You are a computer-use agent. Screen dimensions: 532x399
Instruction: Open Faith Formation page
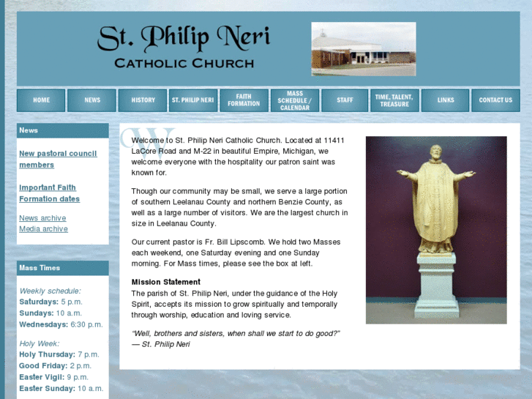pyautogui.click(x=244, y=100)
